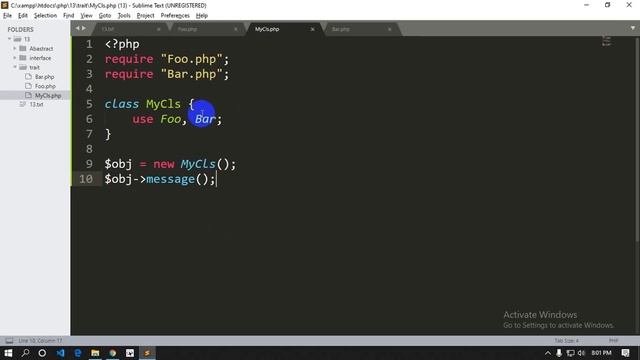Open Foo.php in the sidebar
Image resolution: width=640 pixels, height=360 pixels.
click(x=45, y=86)
